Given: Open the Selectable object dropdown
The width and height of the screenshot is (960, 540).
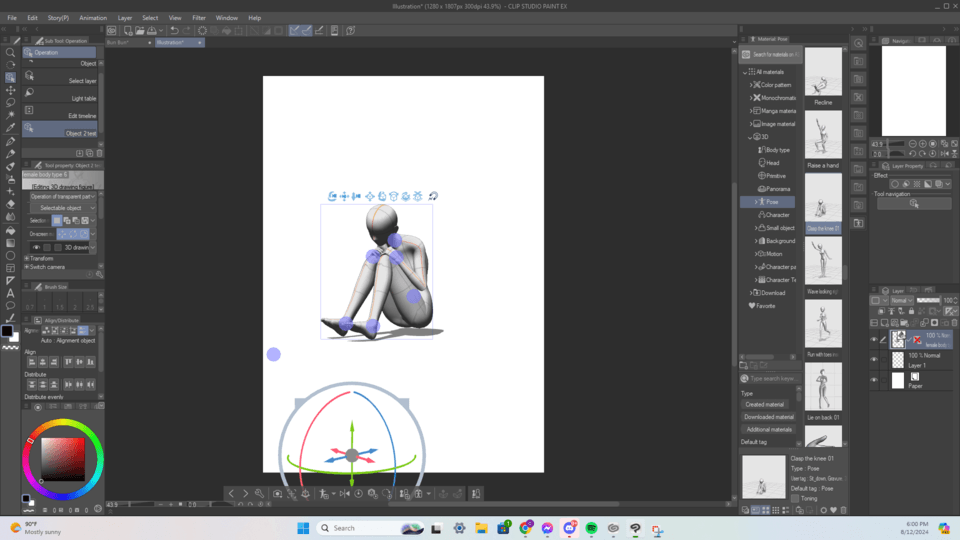Looking at the screenshot, I should tap(62, 208).
